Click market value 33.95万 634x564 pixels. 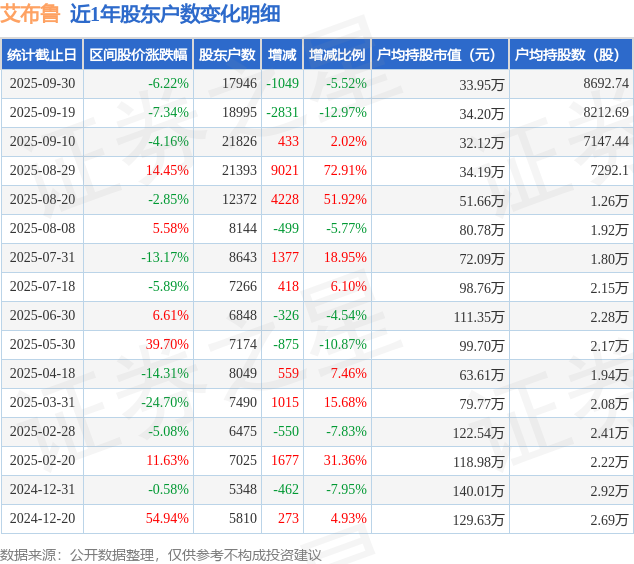[482, 85]
